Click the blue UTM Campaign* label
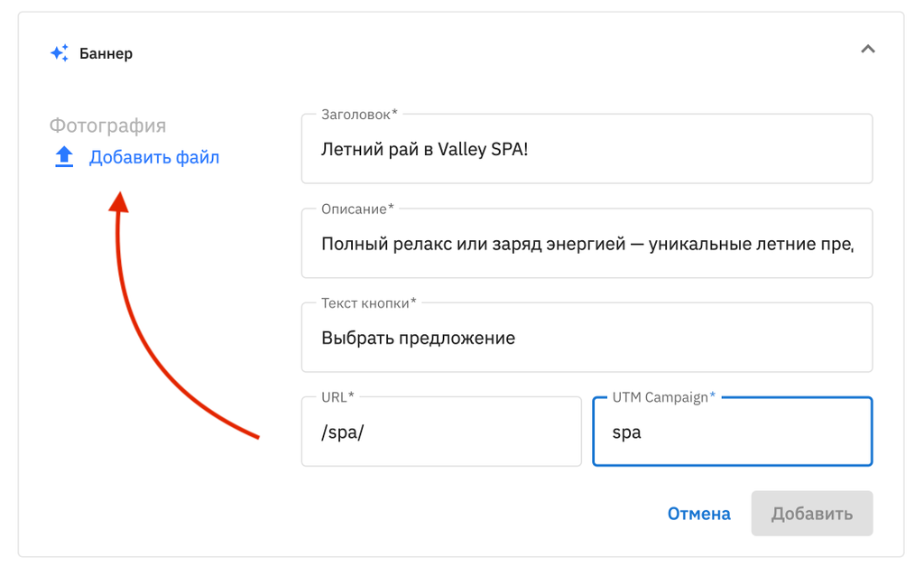Viewport: 924px width, 567px height. (663, 397)
